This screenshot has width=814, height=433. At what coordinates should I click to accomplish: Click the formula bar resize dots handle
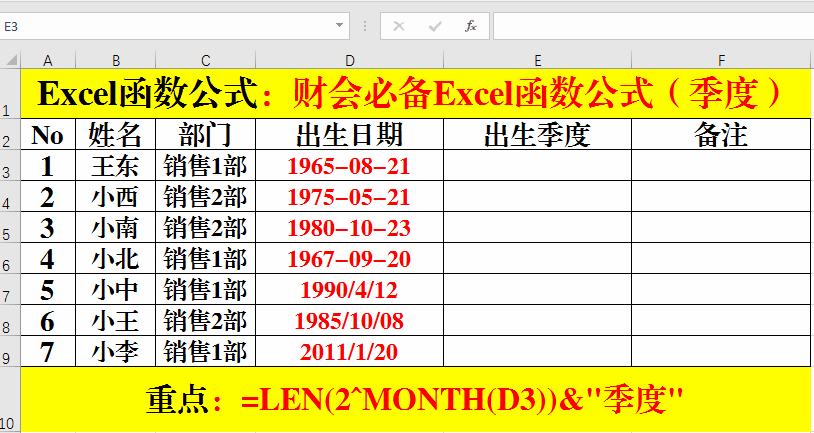click(365, 26)
